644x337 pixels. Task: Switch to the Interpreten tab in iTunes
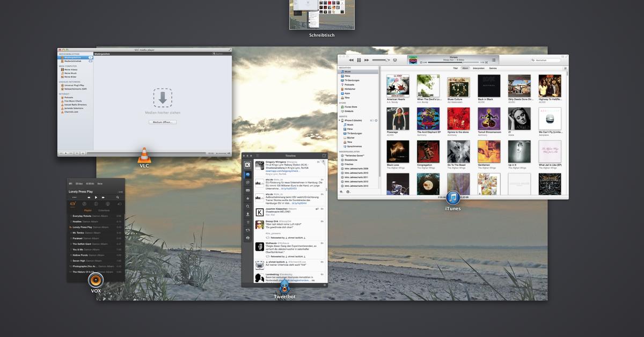point(479,68)
